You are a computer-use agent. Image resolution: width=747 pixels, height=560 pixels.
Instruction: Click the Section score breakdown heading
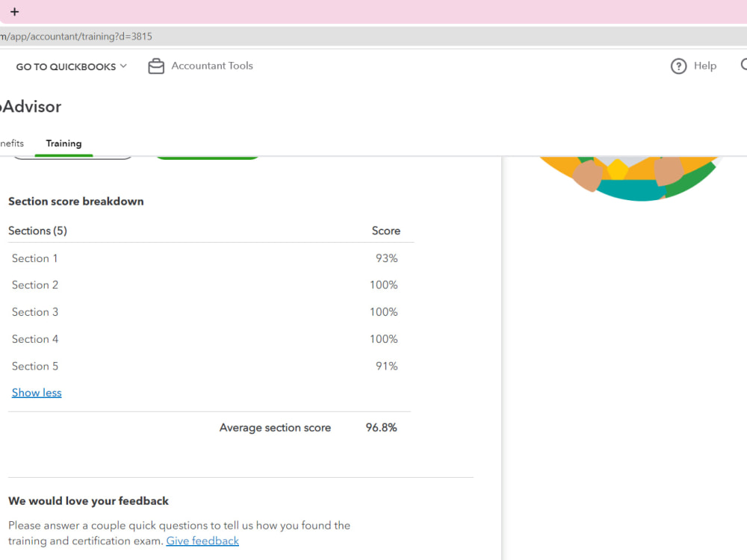[x=75, y=202]
